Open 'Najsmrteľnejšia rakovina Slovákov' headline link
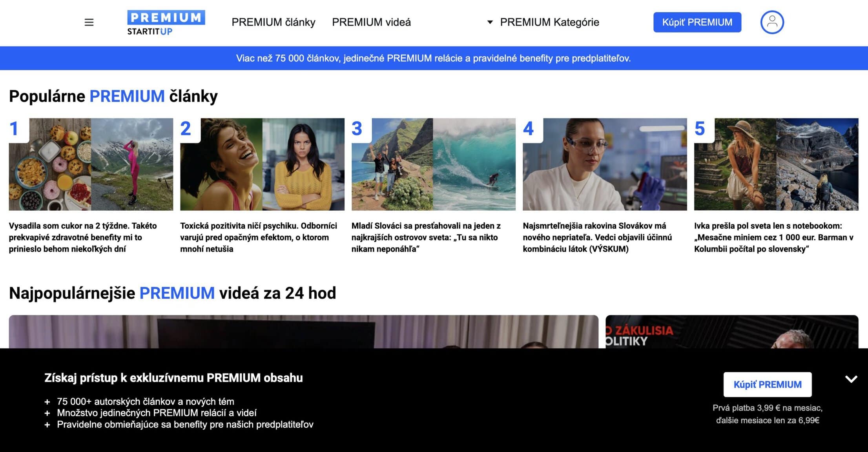 click(x=597, y=237)
